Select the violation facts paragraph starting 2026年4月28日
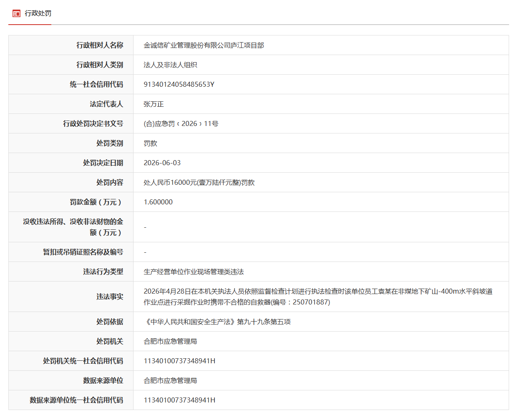 318,297
